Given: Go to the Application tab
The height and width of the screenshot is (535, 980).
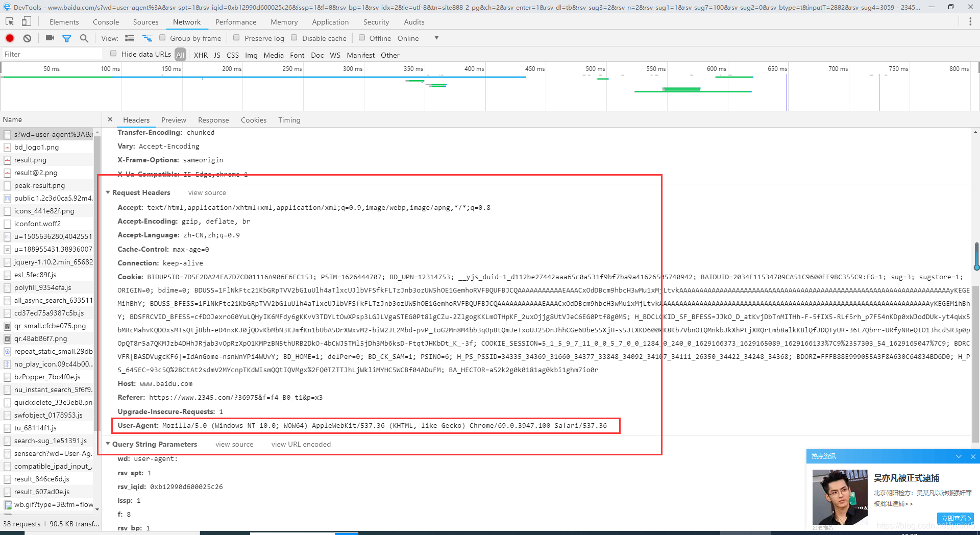Looking at the screenshot, I should coord(331,22).
